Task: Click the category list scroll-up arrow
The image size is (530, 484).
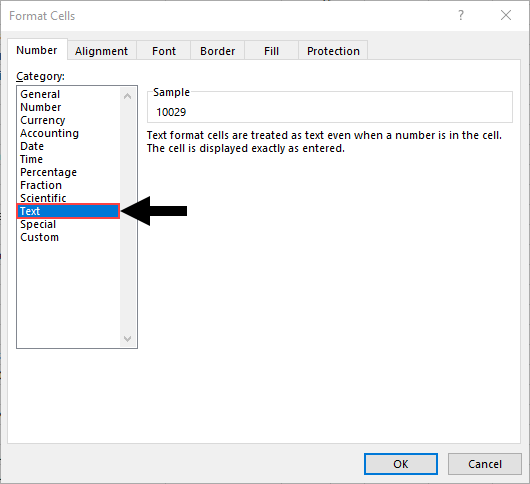Action: pyautogui.click(x=127, y=96)
